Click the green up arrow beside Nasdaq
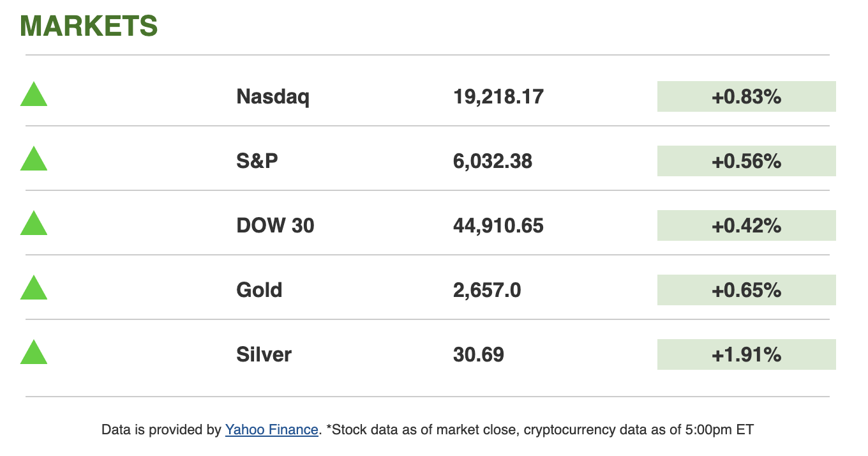Image resolution: width=868 pixels, height=456 pixels. point(34,95)
